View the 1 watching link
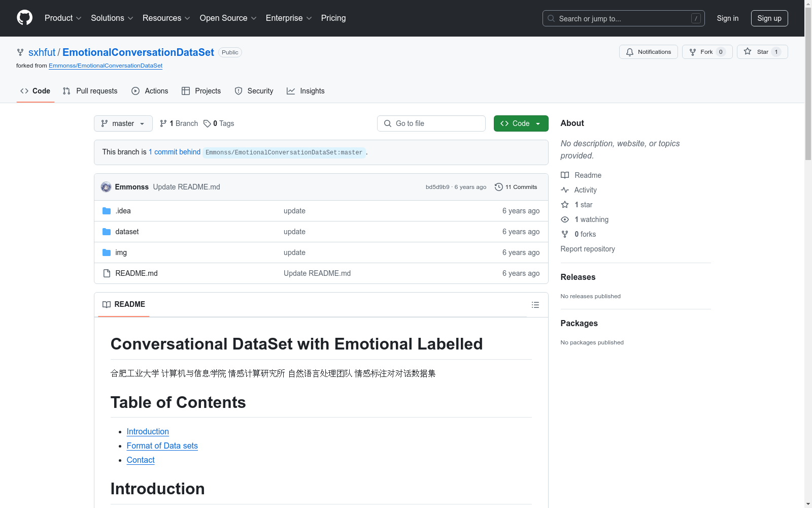Screen dimensions: 812x508 pos(585,219)
